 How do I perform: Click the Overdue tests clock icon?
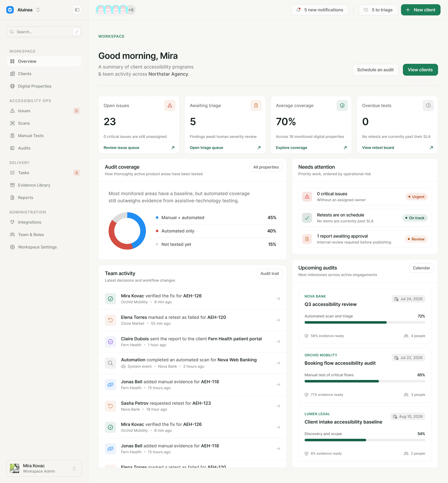(x=428, y=105)
